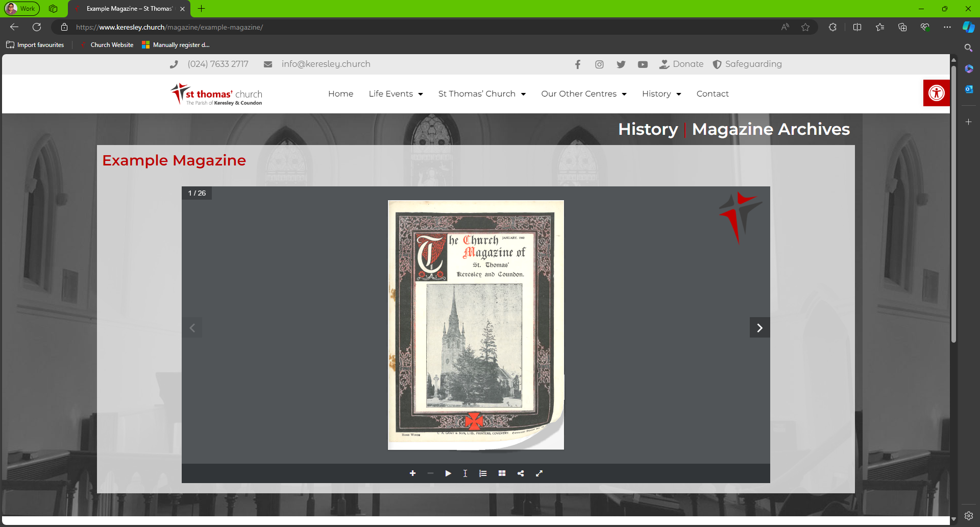Open the church Facebook page icon

(578, 64)
